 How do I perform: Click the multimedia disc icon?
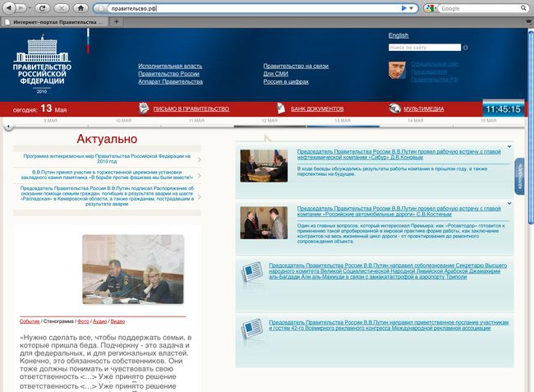click(394, 108)
